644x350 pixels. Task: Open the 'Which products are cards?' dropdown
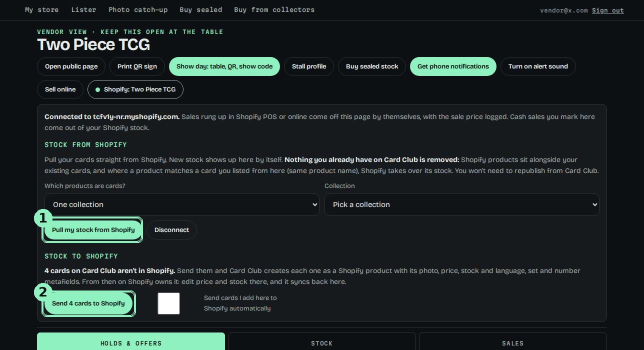coord(181,204)
